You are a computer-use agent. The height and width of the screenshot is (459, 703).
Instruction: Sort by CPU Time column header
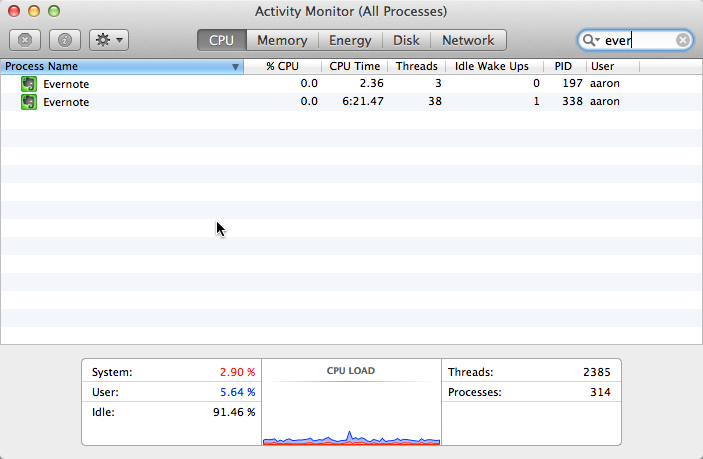(x=354, y=66)
